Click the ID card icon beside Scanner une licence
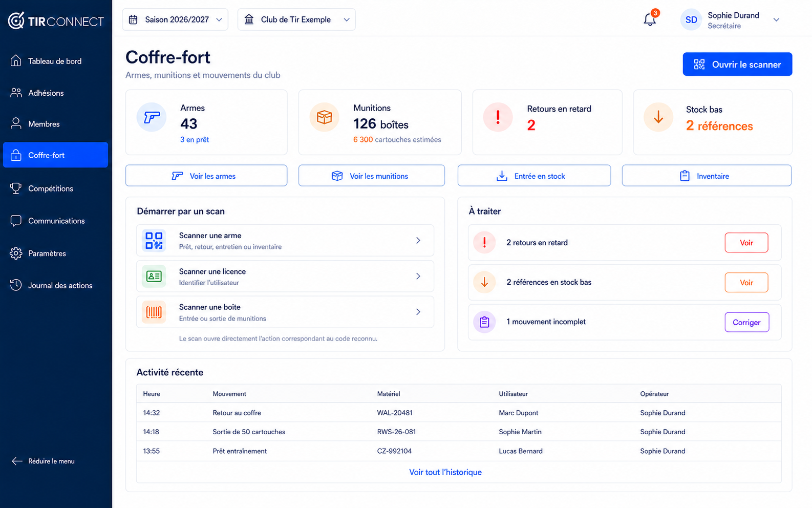Image resolution: width=812 pixels, height=508 pixels. (154, 277)
